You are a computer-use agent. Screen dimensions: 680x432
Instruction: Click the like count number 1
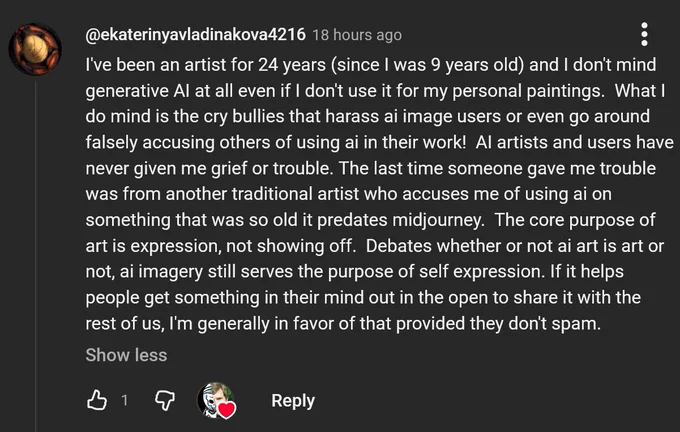[x=124, y=400]
